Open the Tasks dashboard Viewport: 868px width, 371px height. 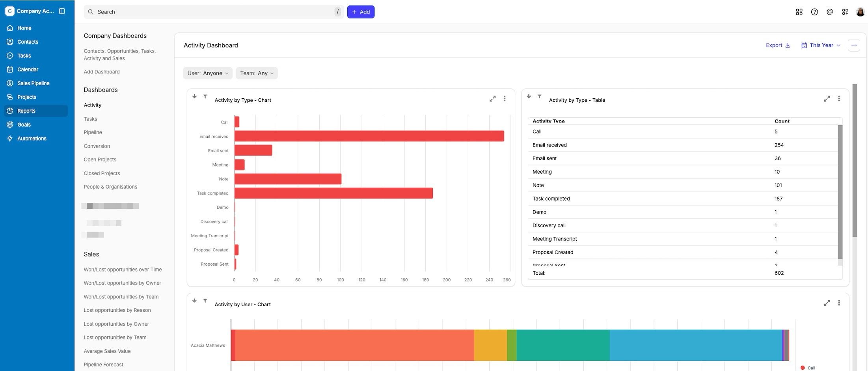[90, 119]
